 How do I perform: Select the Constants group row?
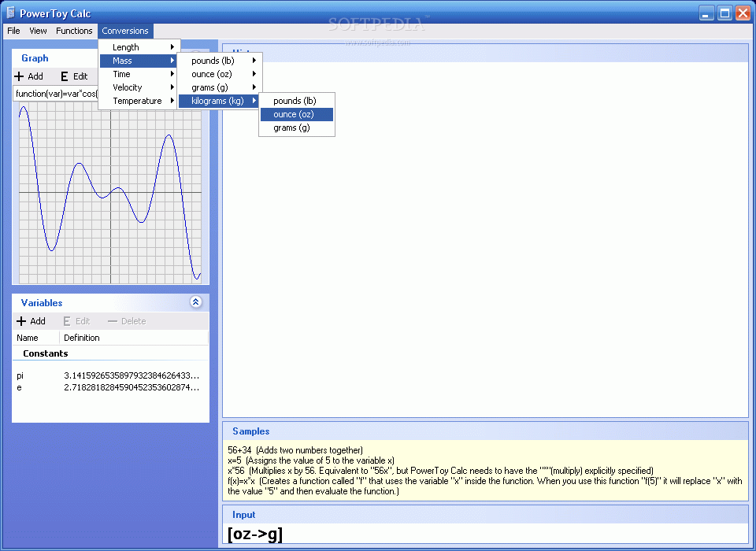pos(110,353)
